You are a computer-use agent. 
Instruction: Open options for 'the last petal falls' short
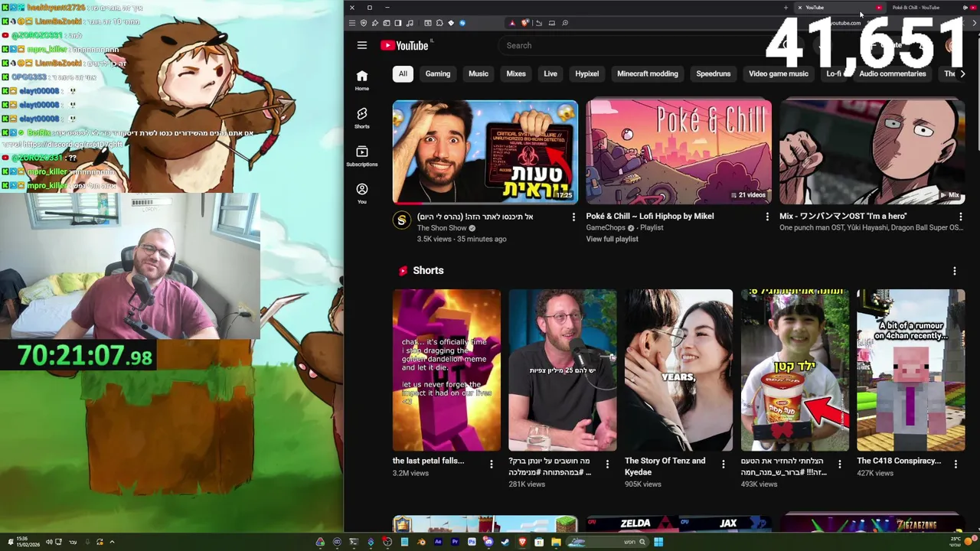click(x=492, y=464)
